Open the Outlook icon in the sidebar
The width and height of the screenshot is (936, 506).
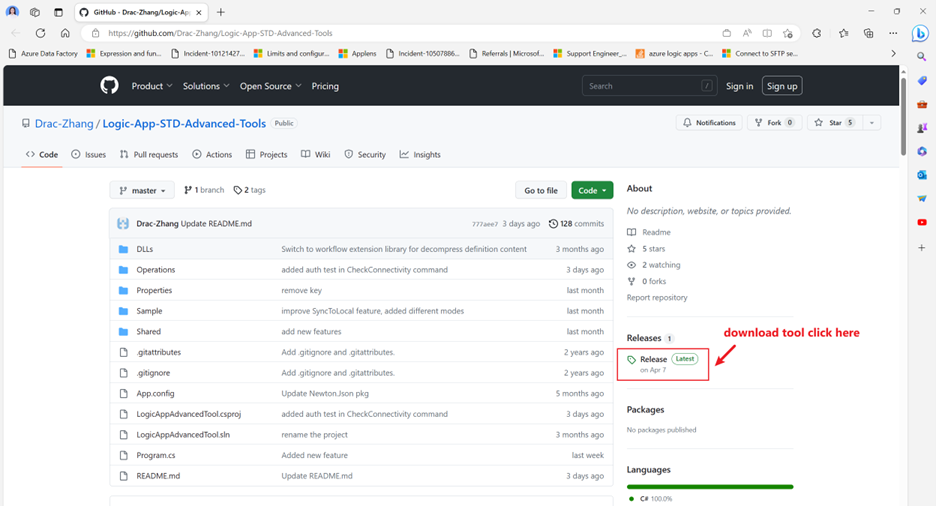click(922, 175)
